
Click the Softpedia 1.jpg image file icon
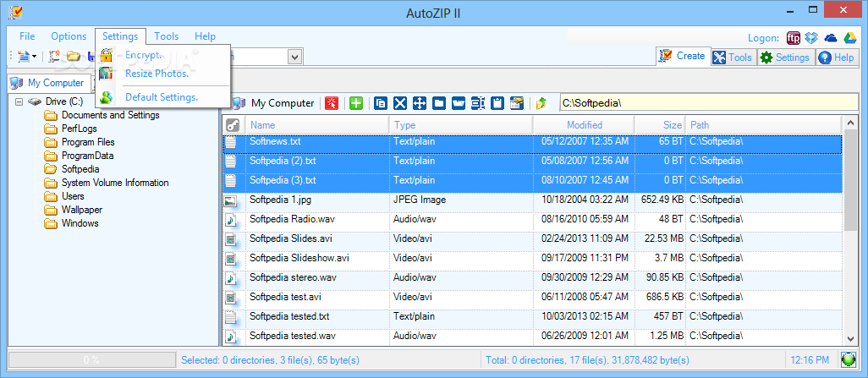tap(231, 200)
